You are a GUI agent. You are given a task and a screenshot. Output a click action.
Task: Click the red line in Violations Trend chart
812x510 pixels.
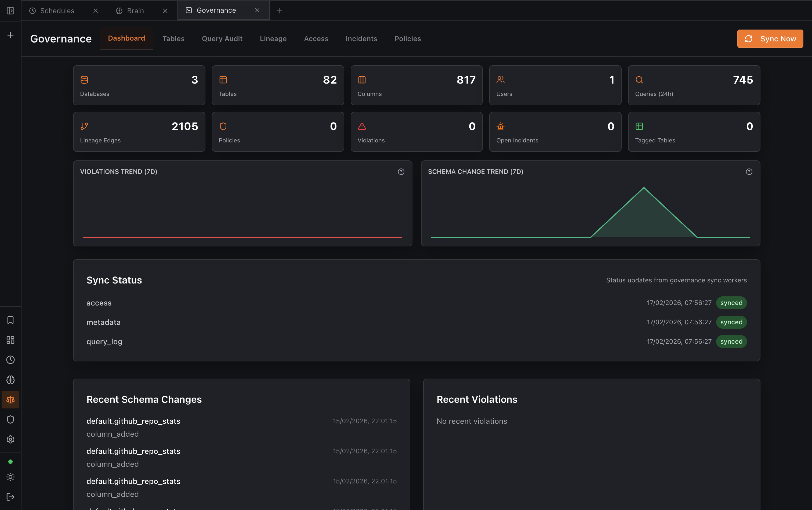click(242, 237)
